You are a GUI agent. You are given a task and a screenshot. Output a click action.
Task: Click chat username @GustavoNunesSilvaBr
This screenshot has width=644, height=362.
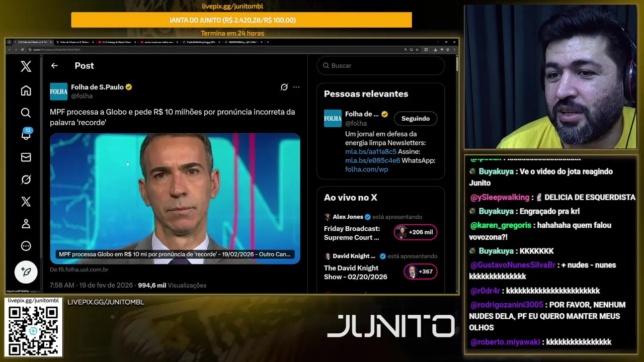click(x=512, y=265)
